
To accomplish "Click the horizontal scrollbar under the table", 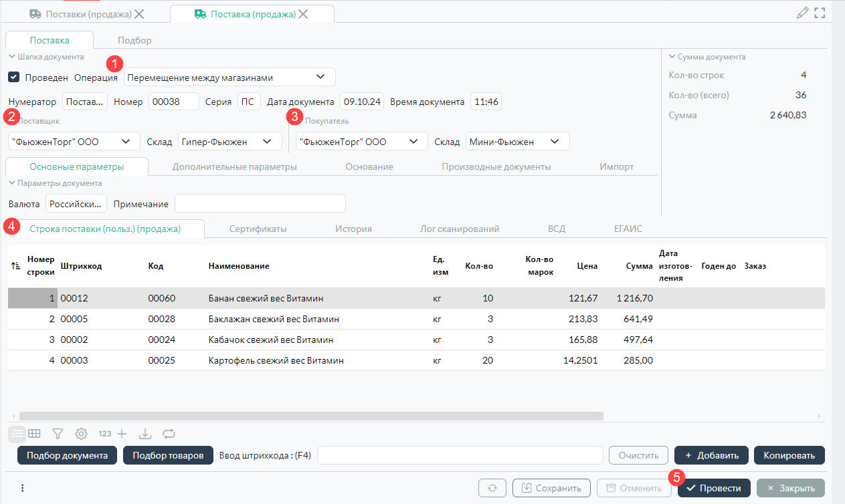I will click(x=311, y=416).
